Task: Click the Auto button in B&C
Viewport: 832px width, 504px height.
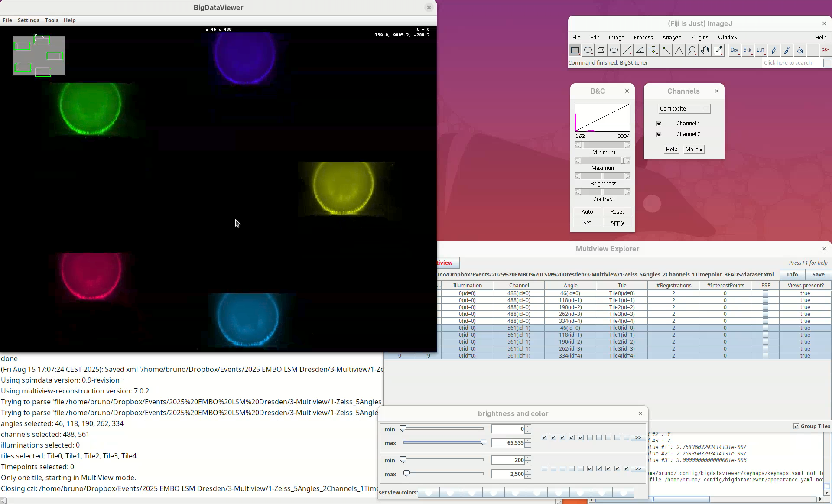Action: click(x=587, y=212)
